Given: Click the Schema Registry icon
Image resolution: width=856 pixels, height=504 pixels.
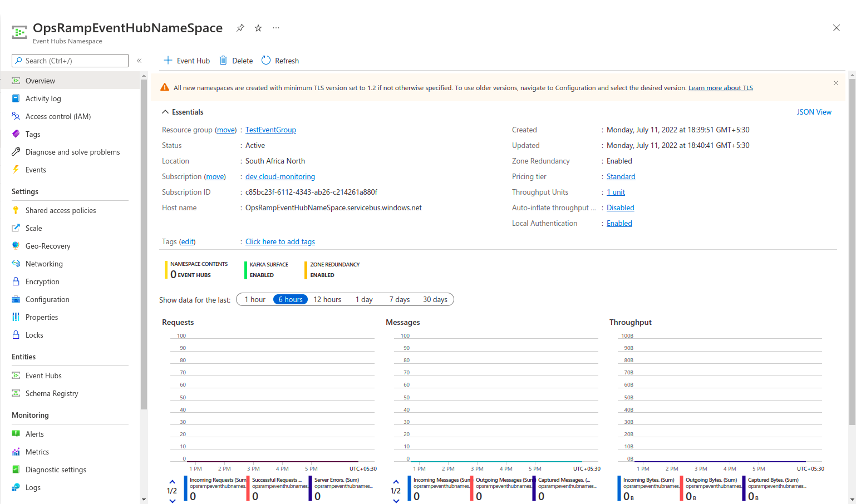Looking at the screenshot, I should [16, 393].
